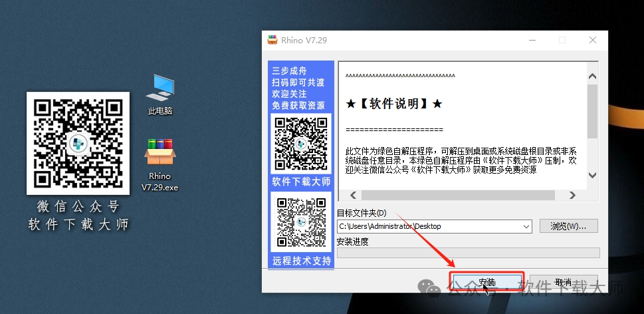Select the Rhino V7.29.exe desktop file
Viewport: 644px width, 314px height.
[x=160, y=165]
